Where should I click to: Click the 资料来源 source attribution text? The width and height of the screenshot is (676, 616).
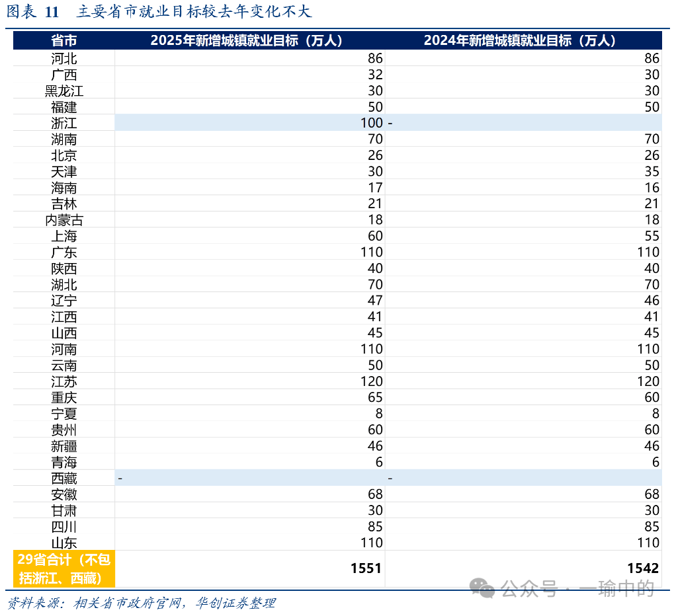pos(36,603)
